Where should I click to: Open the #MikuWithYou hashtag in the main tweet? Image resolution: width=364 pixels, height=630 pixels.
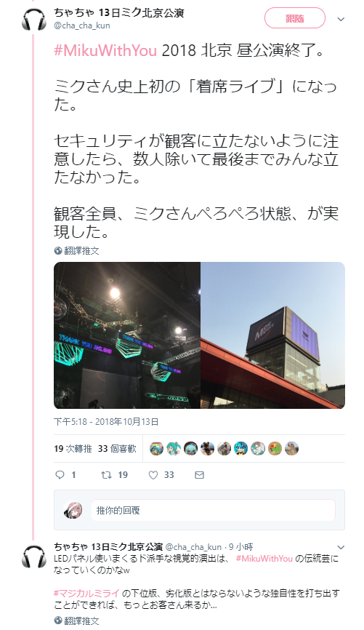click(105, 51)
